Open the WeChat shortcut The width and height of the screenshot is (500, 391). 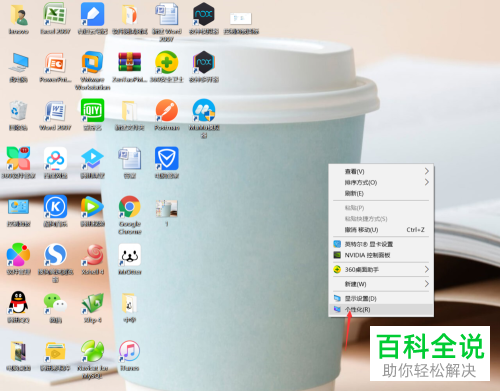[x=55, y=303]
